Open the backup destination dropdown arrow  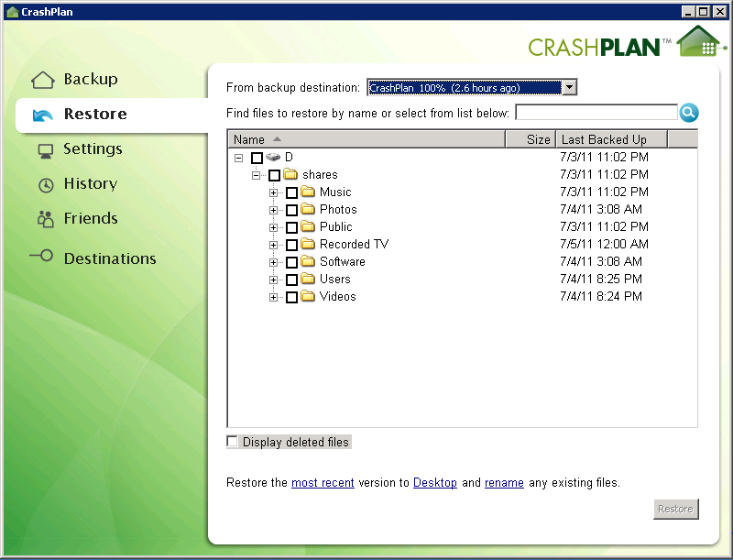coord(569,87)
